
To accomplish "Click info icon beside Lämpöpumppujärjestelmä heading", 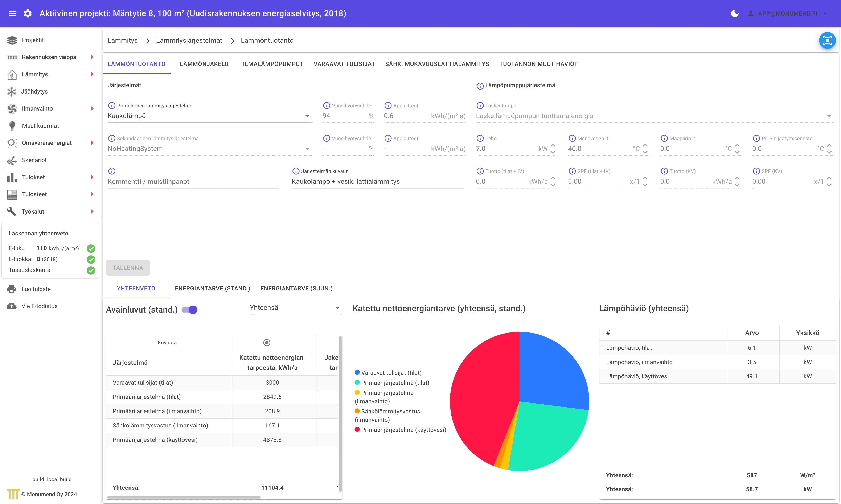I will [x=480, y=86].
